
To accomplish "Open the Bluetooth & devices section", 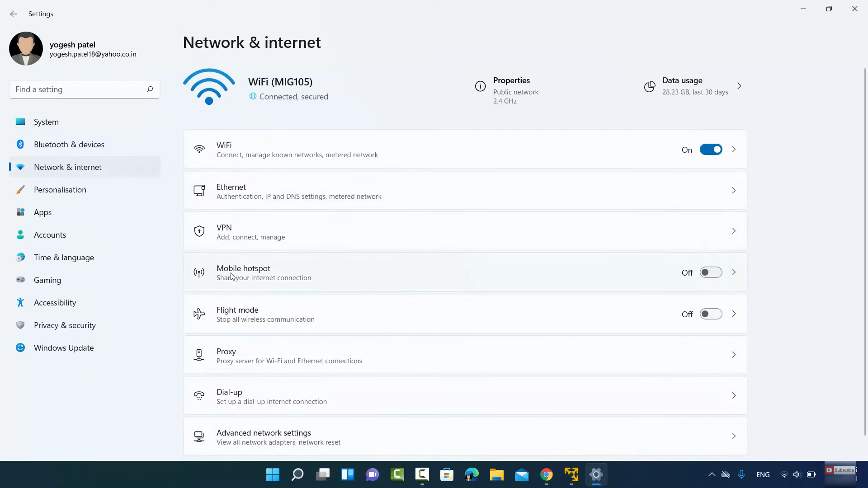I will pos(69,145).
